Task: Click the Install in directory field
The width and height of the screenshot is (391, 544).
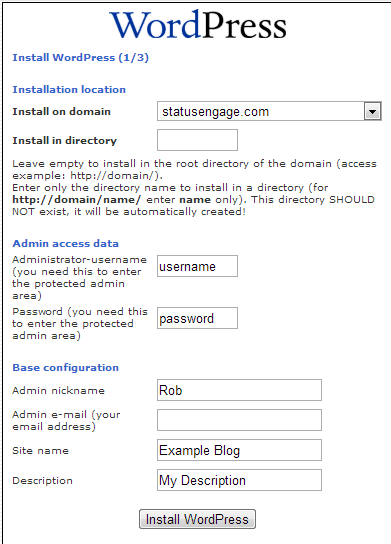Action: coord(197,140)
